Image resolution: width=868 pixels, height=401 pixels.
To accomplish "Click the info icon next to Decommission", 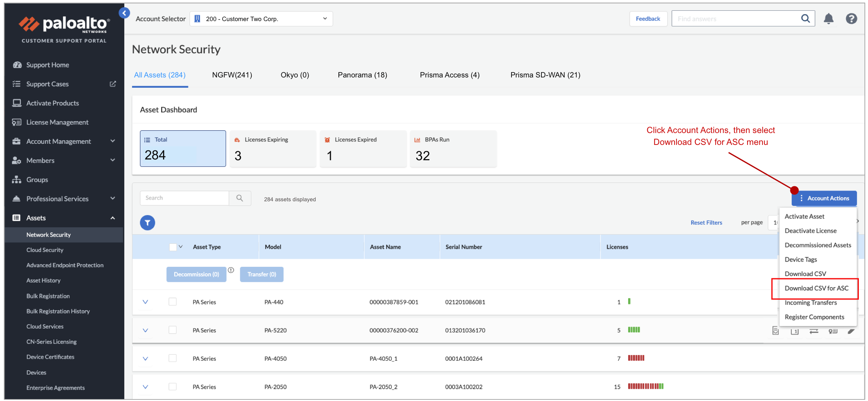I will (231, 270).
